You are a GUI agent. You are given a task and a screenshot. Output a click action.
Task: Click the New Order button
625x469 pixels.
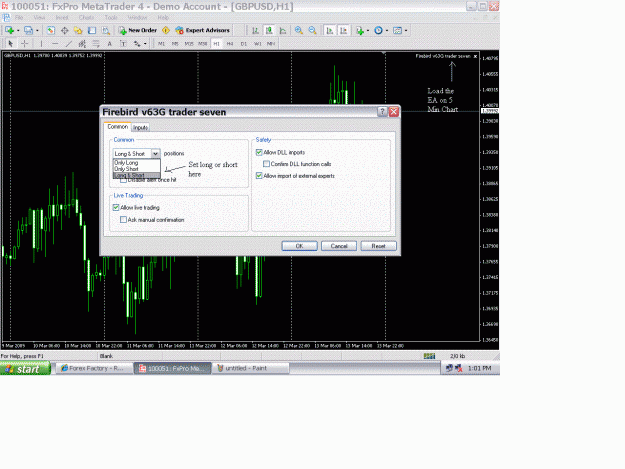click(x=138, y=30)
